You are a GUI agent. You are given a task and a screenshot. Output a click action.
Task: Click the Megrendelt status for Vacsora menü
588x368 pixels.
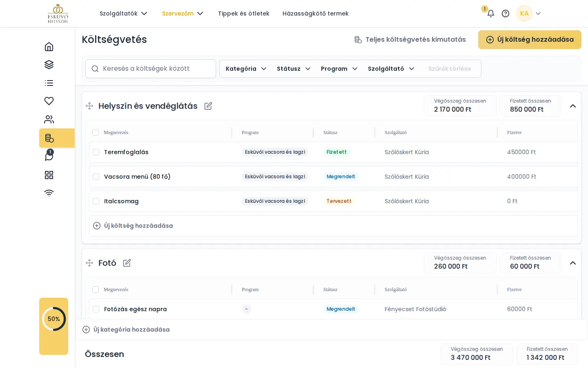341,177
